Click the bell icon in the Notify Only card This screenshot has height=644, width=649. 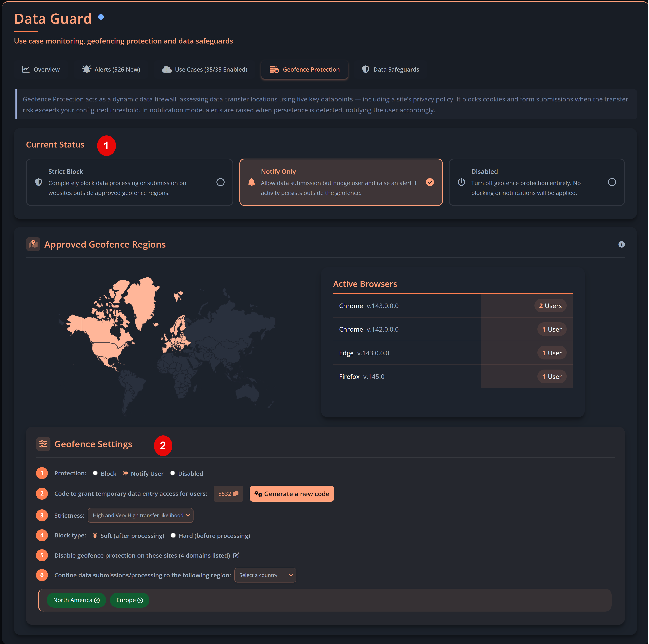click(x=252, y=182)
